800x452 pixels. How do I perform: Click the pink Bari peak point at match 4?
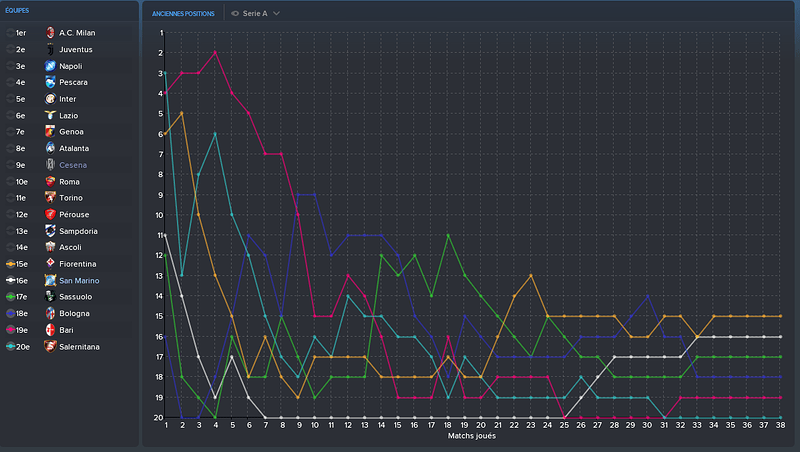[x=215, y=53]
